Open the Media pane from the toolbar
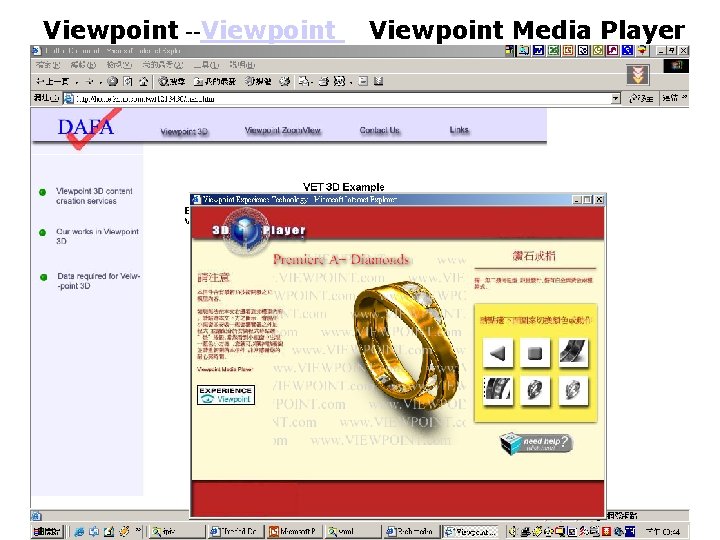Image resolution: width=720 pixels, height=540 pixels. click(258, 82)
